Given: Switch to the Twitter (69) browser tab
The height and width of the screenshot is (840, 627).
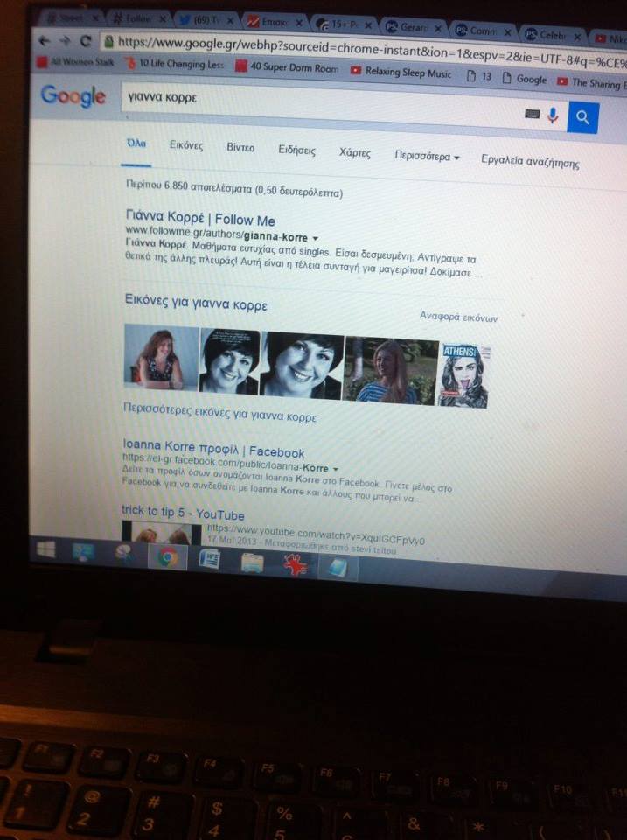Looking at the screenshot, I should (x=206, y=20).
